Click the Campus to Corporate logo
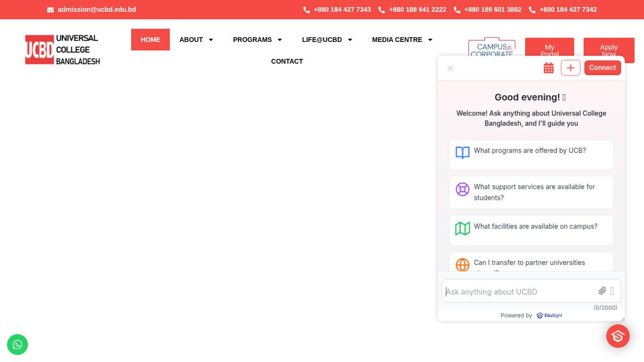Screen dimensions: 644x362 [x=492, y=47]
